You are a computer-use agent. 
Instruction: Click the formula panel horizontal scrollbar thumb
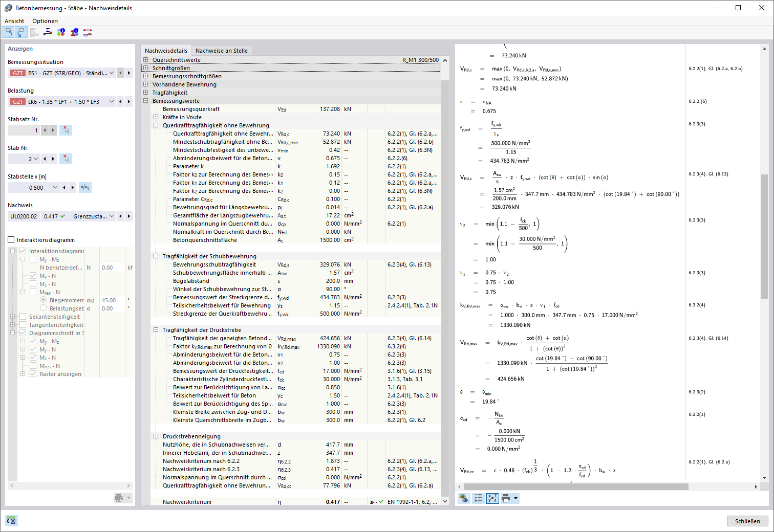576,486
